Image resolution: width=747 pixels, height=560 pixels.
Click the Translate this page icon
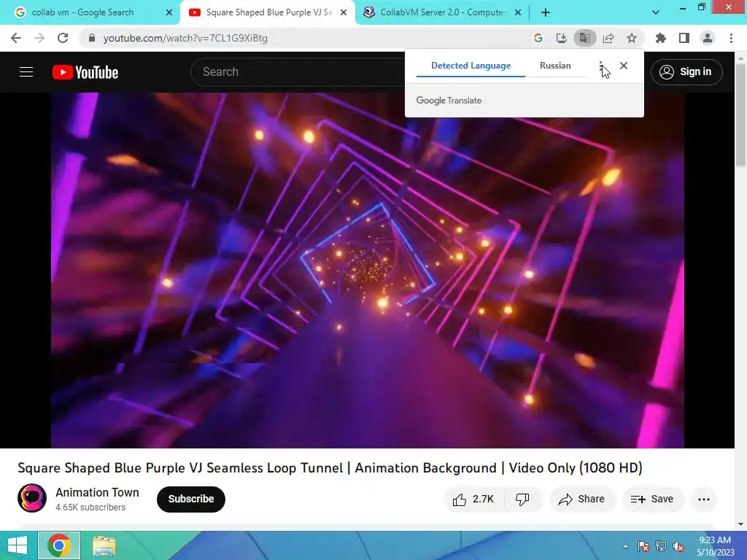pyautogui.click(x=585, y=38)
